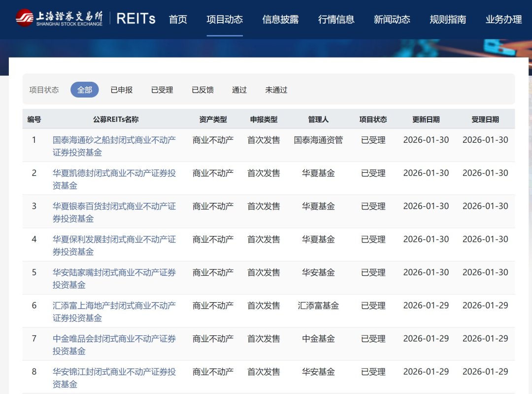The image size is (532, 394).
Task: Select the 全部 status filter
Action: (84, 90)
